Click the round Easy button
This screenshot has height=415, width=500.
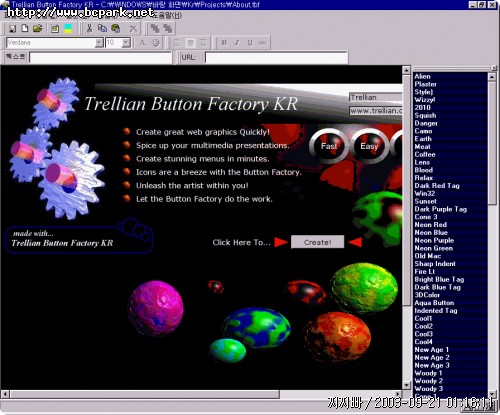click(369, 146)
